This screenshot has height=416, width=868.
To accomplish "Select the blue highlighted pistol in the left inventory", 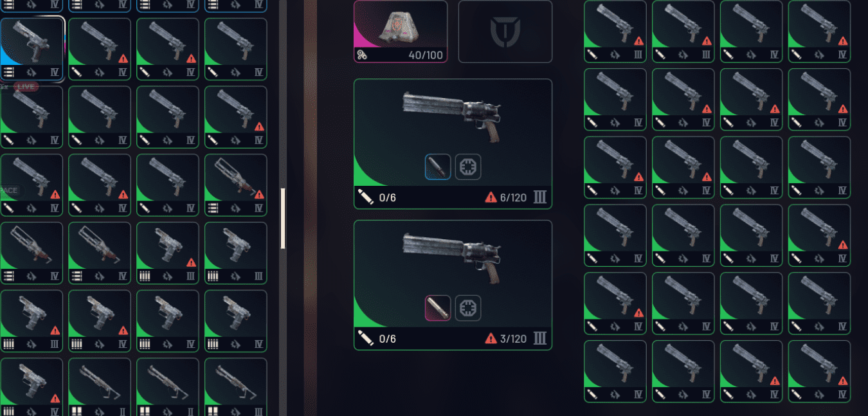I will 32,50.
